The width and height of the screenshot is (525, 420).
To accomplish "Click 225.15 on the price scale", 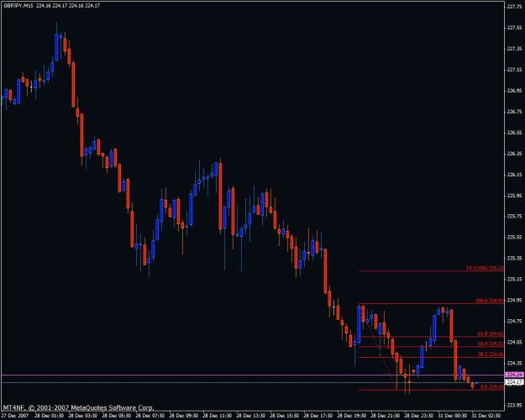I will pos(515,280).
